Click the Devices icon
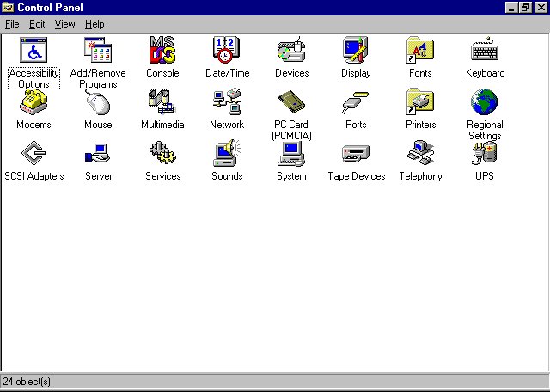550x392 pixels. click(x=291, y=51)
